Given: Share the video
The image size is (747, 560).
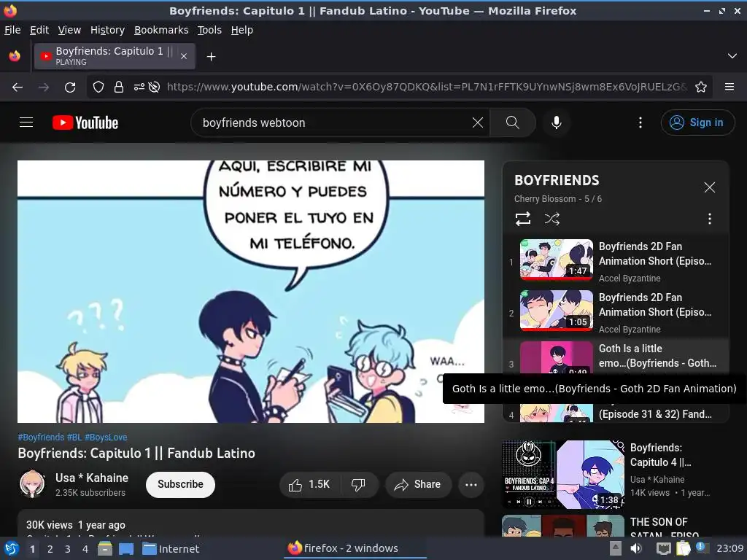Looking at the screenshot, I should [417, 485].
